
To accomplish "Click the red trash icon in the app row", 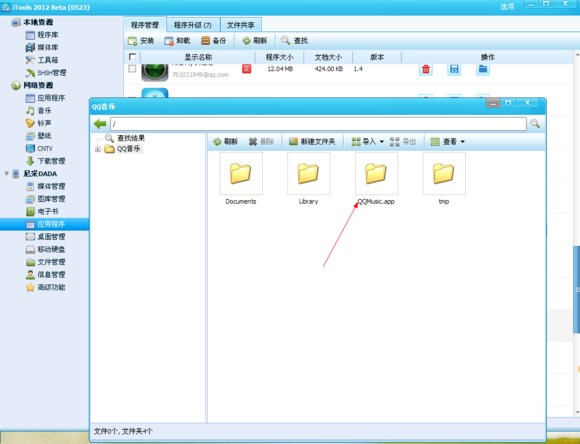I will coord(426,69).
